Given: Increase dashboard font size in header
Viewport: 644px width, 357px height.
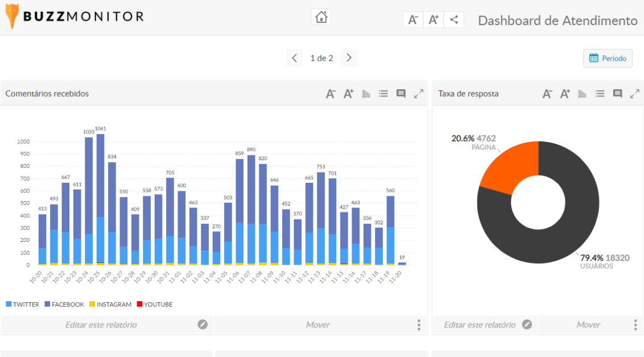Looking at the screenshot, I should [x=434, y=20].
